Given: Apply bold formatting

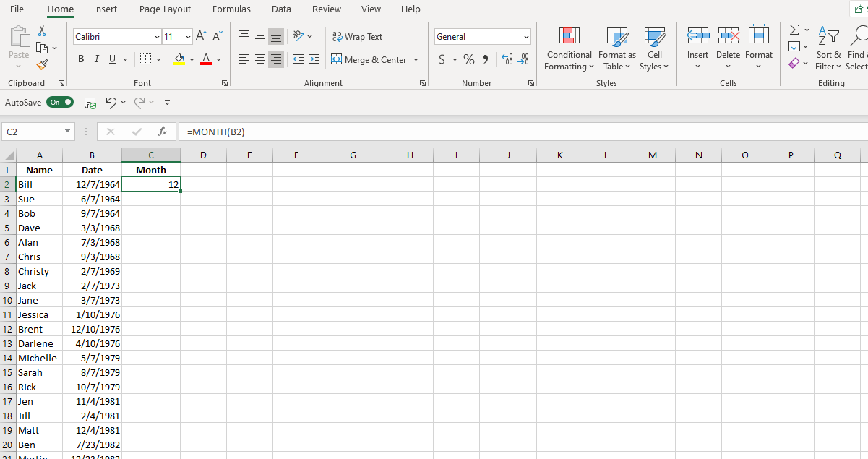Looking at the screenshot, I should pyautogui.click(x=81, y=59).
